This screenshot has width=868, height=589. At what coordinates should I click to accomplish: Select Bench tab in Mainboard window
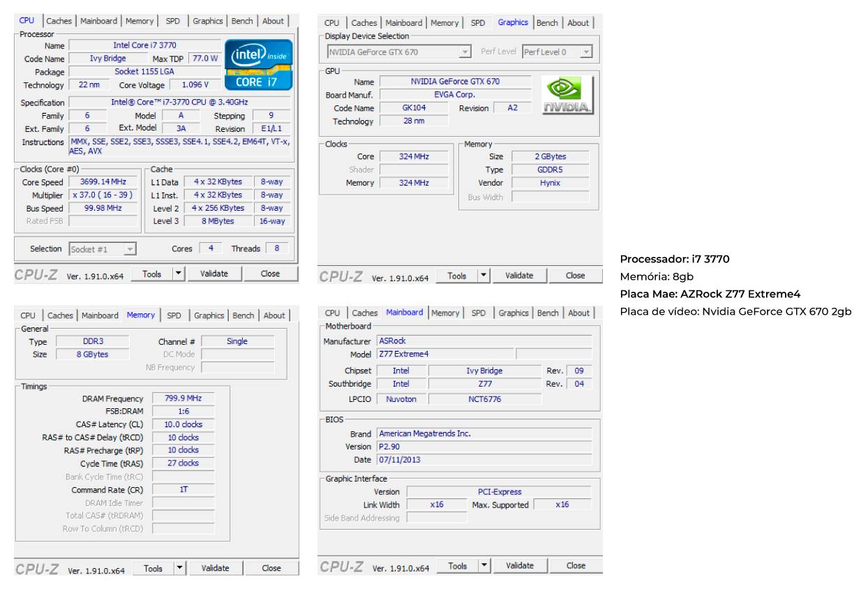tap(548, 313)
